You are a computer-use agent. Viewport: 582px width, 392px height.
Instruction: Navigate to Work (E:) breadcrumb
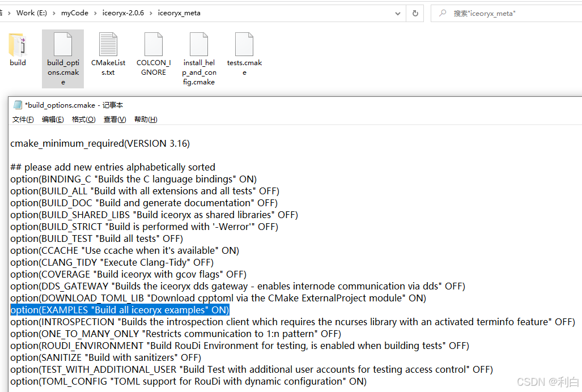32,13
